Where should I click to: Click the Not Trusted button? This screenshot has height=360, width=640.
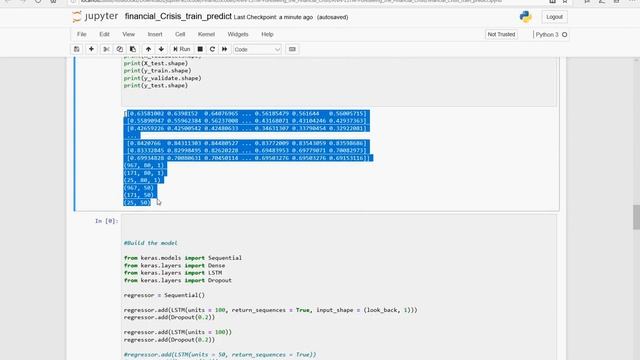pyautogui.click(x=501, y=34)
